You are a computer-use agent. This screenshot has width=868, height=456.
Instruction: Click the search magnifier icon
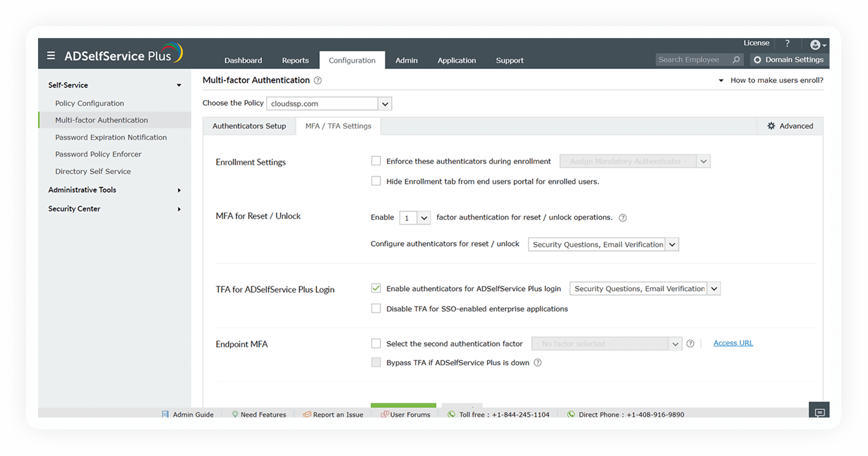736,60
